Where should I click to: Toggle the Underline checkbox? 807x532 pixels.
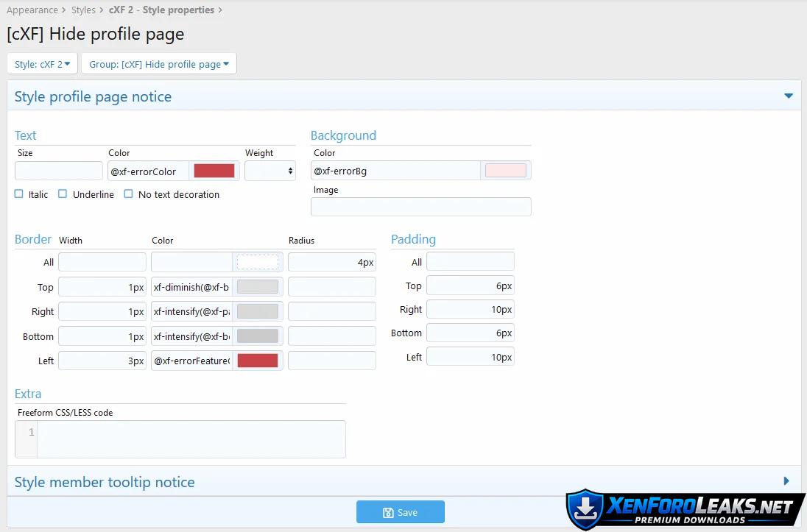pyautogui.click(x=63, y=194)
